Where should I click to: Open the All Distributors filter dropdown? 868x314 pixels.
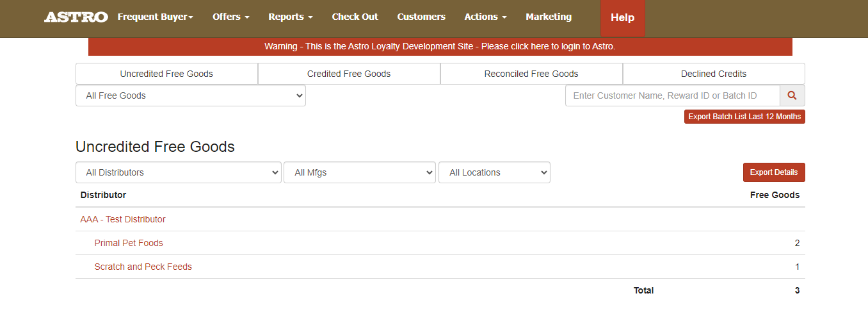[179, 172]
